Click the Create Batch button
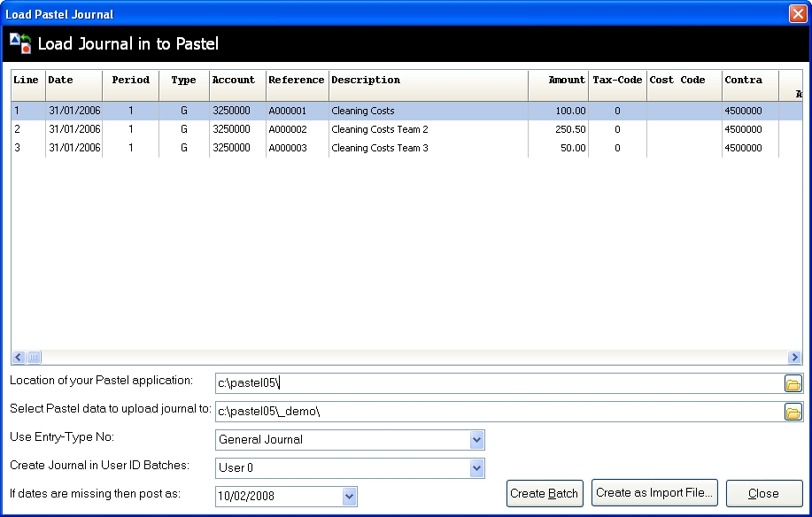This screenshot has height=517, width=812. tap(545, 493)
